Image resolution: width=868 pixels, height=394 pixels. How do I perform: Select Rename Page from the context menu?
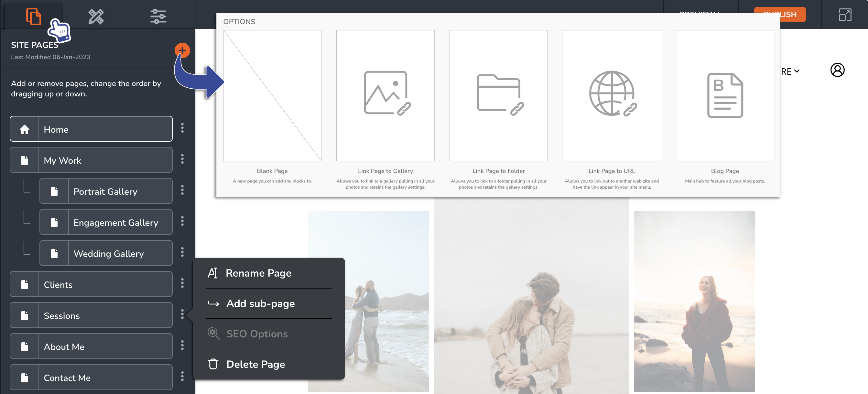click(259, 273)
